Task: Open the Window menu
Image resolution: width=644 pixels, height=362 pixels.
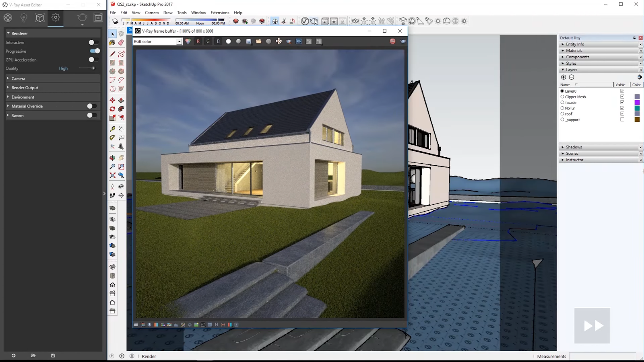Action: (x=198, y=13)
